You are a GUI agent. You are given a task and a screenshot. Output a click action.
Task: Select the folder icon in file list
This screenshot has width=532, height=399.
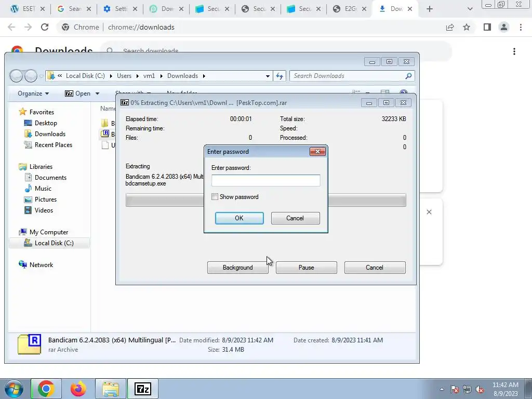tap(105, 123)
